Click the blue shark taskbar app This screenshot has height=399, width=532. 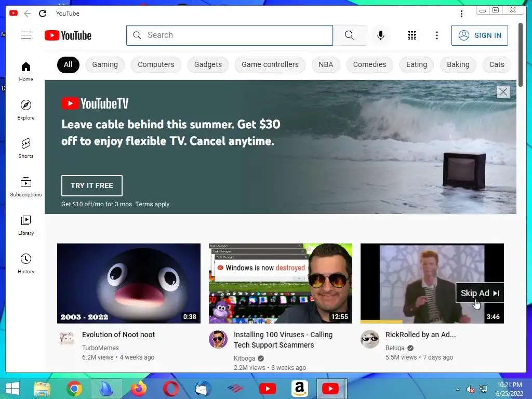pyautogui.click(x=107, y=389)
